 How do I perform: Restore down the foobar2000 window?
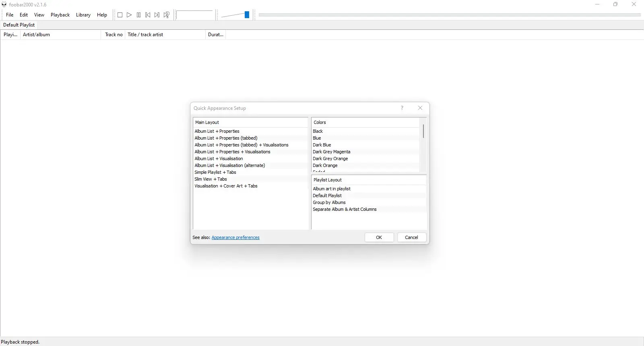coord(615,4)
